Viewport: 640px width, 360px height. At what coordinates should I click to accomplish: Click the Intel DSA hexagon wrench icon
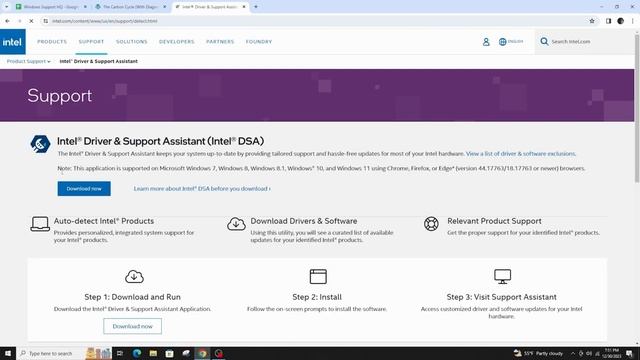[x=40, y=144]
